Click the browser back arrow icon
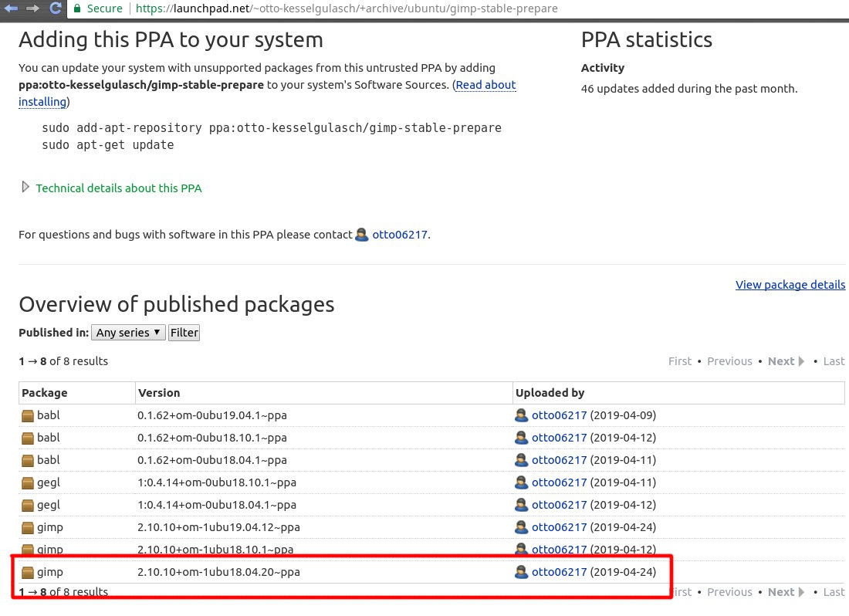Screen dimensions: 849x616 pyautogui.click(x=12, y=8)
